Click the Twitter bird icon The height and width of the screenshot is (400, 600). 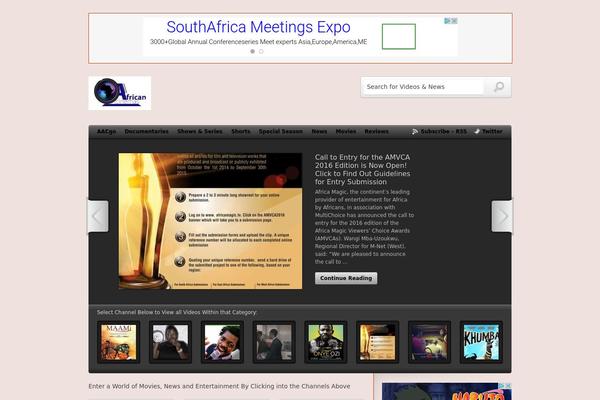[x=477, y=131]
